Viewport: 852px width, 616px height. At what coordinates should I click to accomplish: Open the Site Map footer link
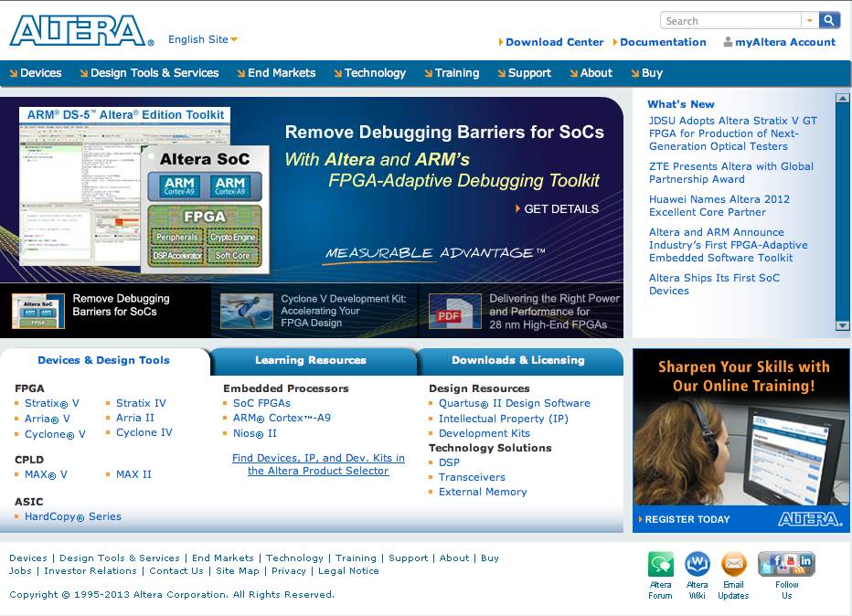pyautogui.click(x=238, y=571)
